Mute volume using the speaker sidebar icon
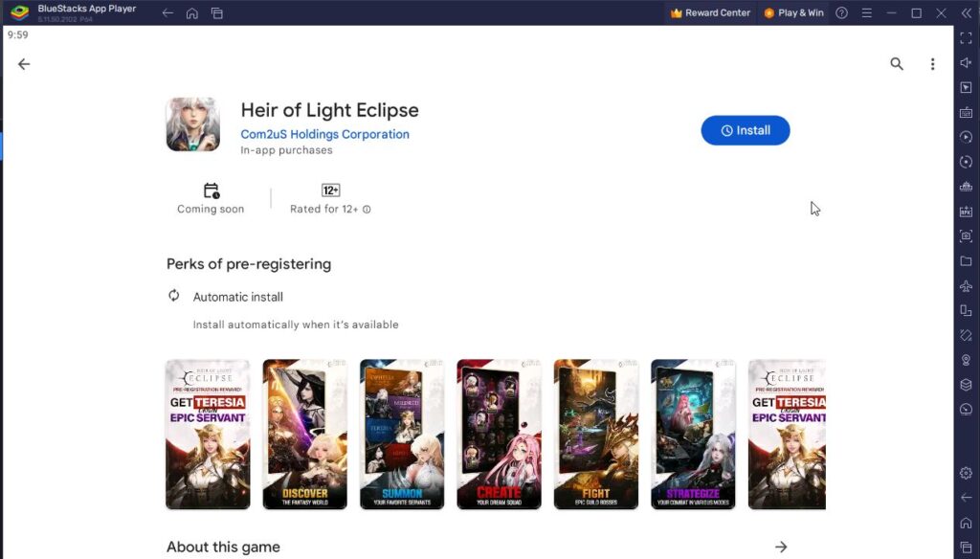Viewport: 980px width, 559px height. tap(966, 62)
